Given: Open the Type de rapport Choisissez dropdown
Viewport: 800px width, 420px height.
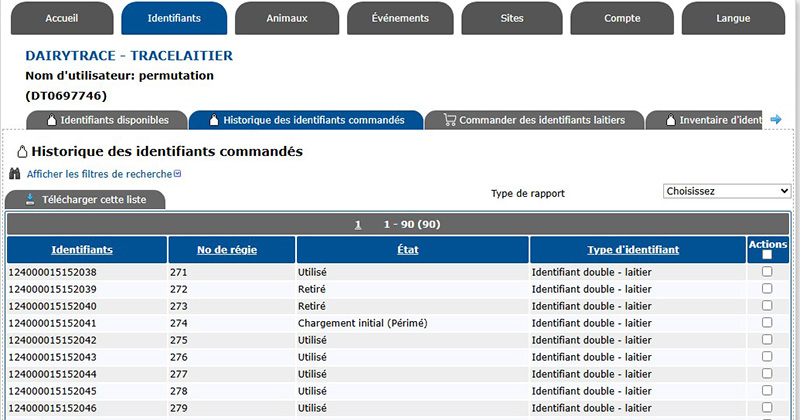Looking at the screenshot, I should [x=727, y=191].
